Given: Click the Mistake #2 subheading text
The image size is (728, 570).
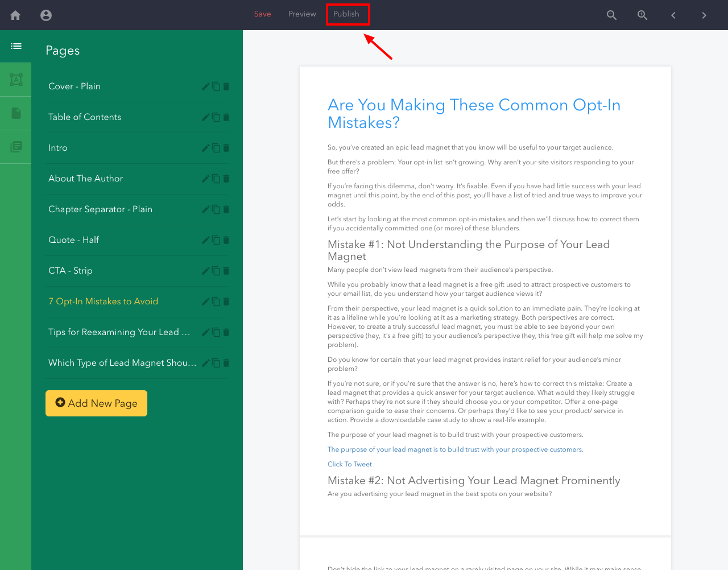Looking at the screenshot, I should (474, 481).
